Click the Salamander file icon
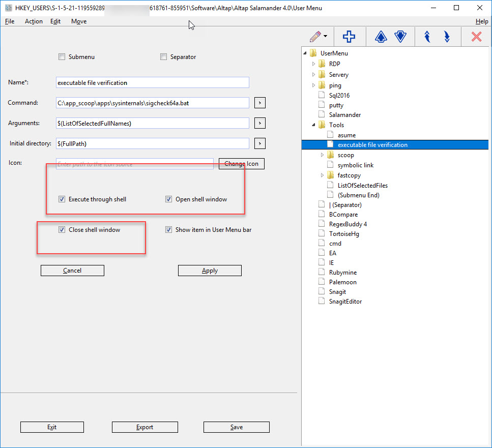The height and width of the screenshot is (448, 492). [322, 115]
